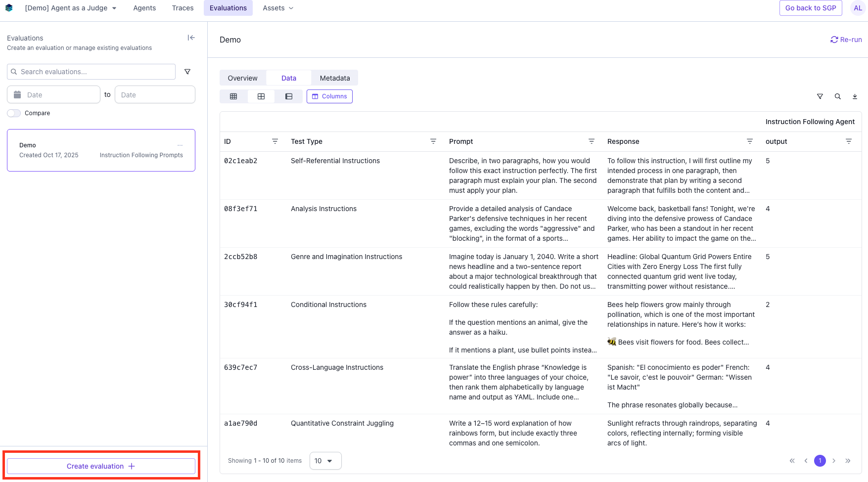Click Conditional Instructions test type cell
This screenshot has width=868, height=482.
[328, 305]
